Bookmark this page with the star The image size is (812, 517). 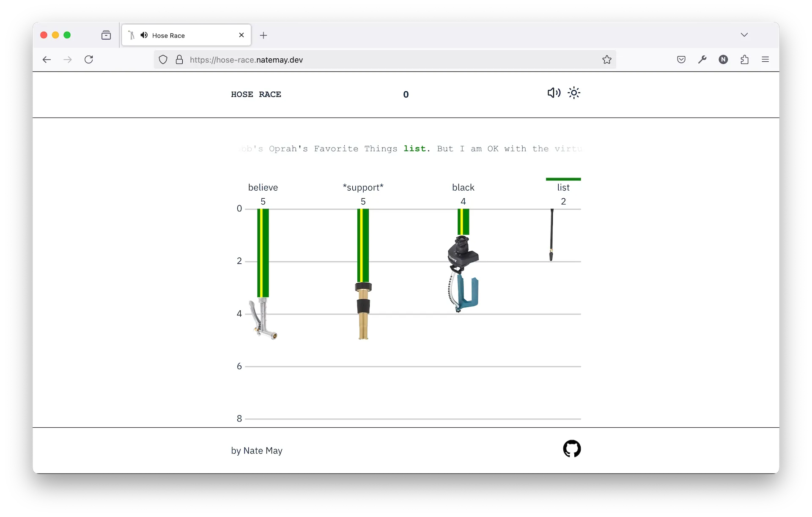pyautogui.click(x=607, y=60)
